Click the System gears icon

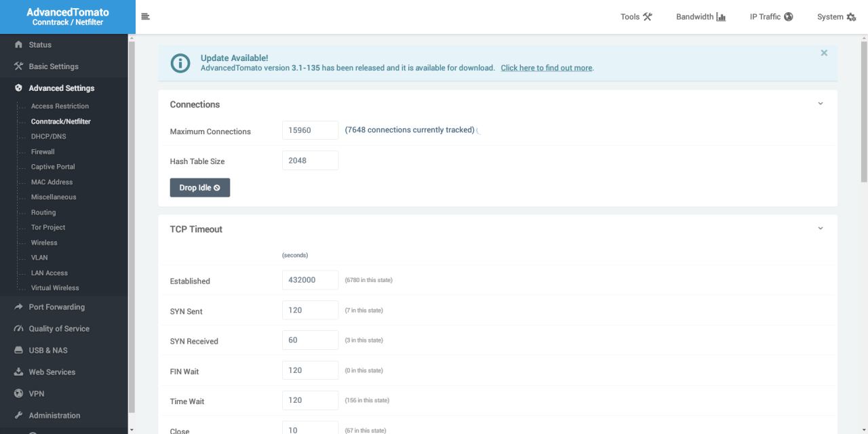point(851,17)
